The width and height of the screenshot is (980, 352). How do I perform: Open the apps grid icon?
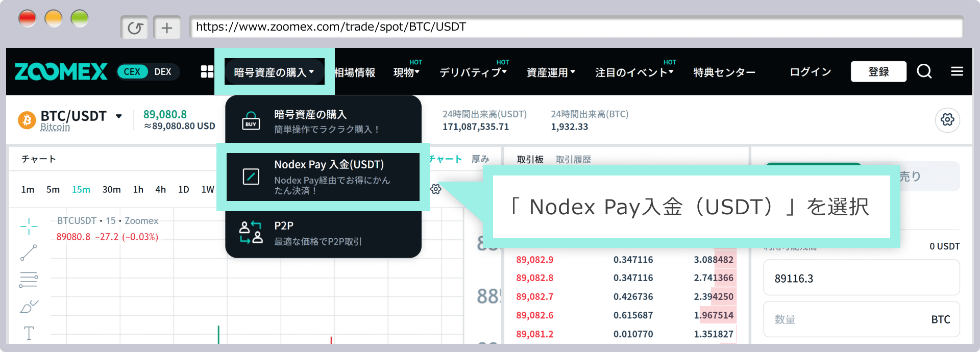coord(207,71)
